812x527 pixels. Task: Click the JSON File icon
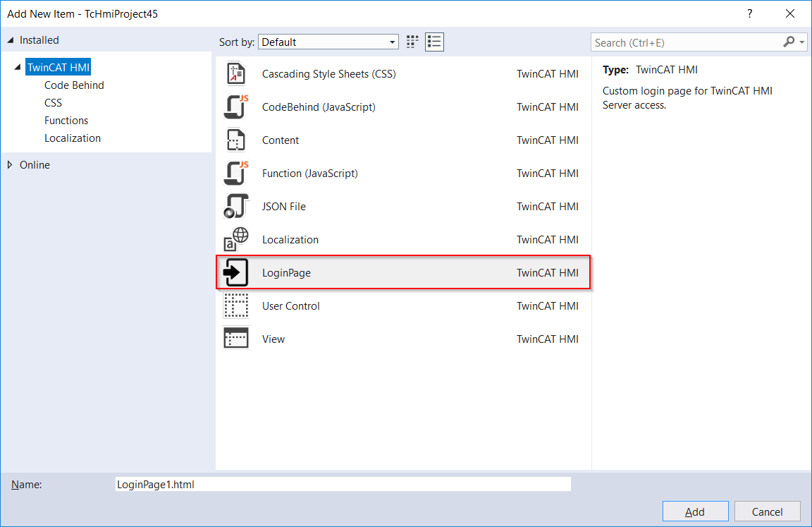pyautogui.click(x=236, y=206)
